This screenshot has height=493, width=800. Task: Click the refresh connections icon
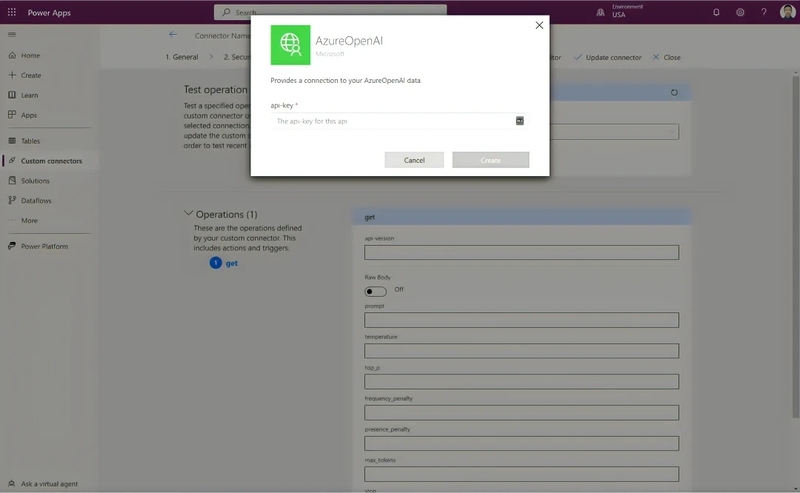point(674,92)
